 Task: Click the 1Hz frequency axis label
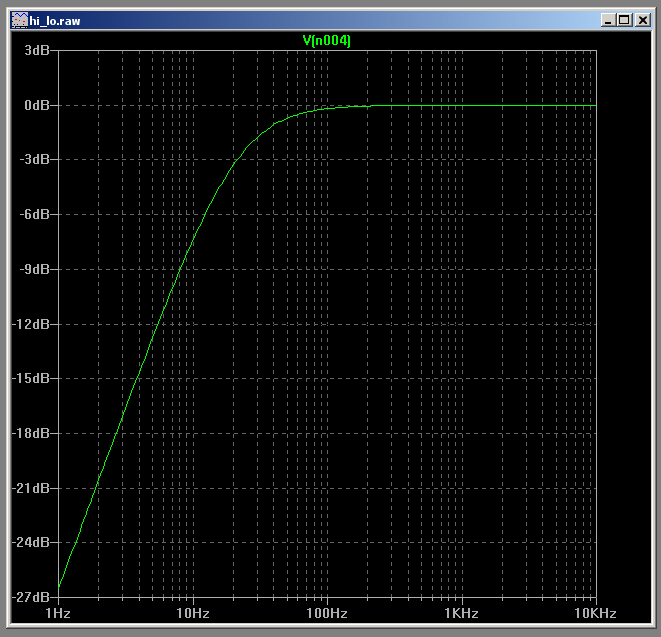point(58,612)
